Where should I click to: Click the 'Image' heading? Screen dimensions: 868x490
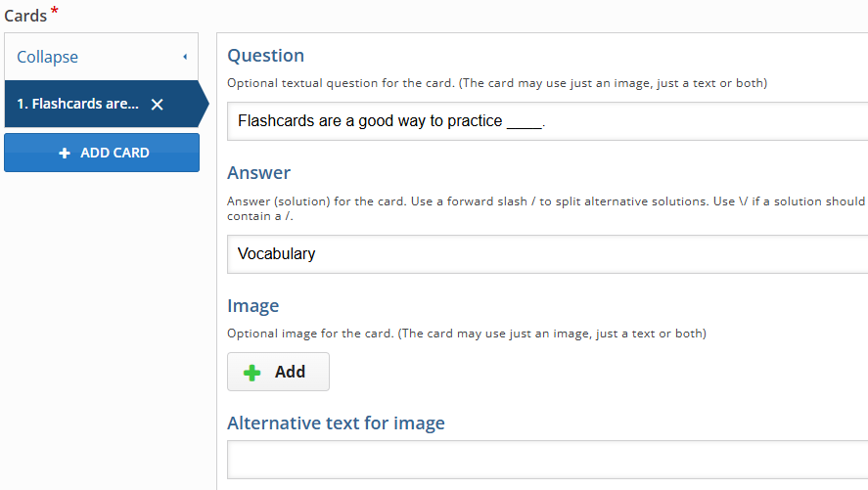coord(253,306)
